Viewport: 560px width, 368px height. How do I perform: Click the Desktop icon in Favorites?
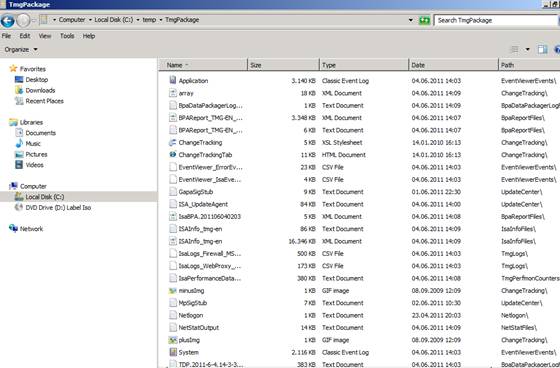[x=19, y=79]
